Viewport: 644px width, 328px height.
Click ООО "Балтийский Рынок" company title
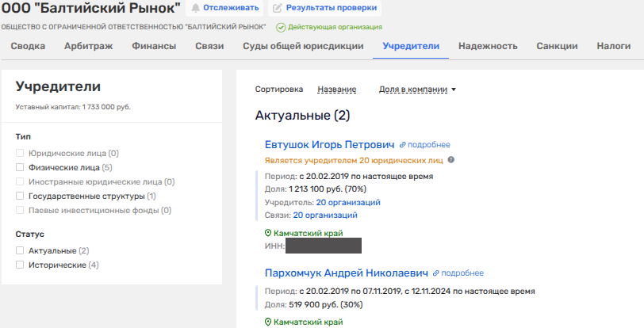click(x=90, y=8)
